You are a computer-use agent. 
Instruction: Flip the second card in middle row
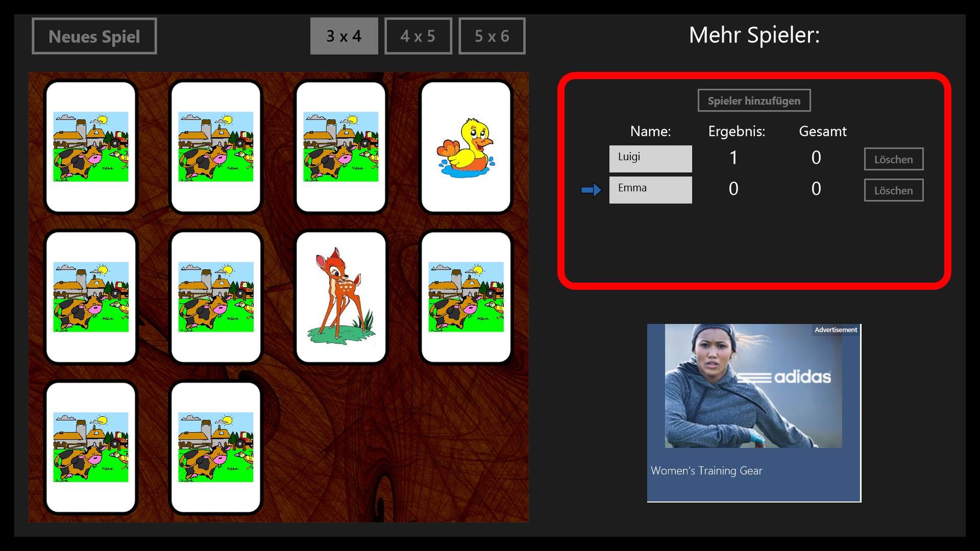click(216, 297)
